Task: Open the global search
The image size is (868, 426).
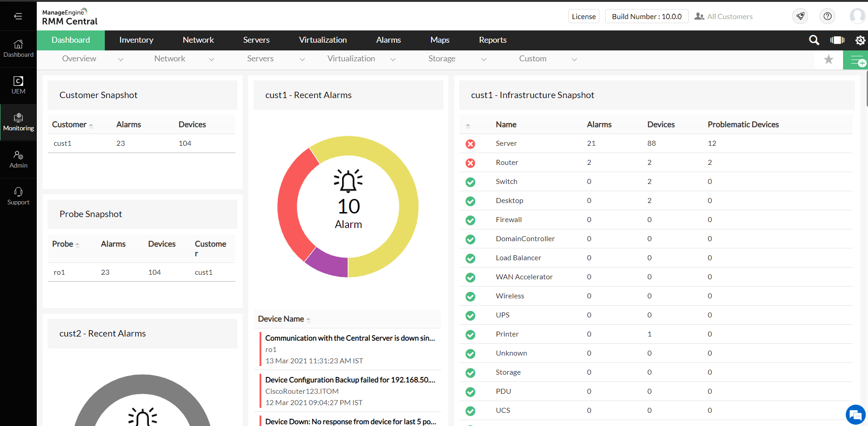Action: pyautogui.click(x=814, y=40)
